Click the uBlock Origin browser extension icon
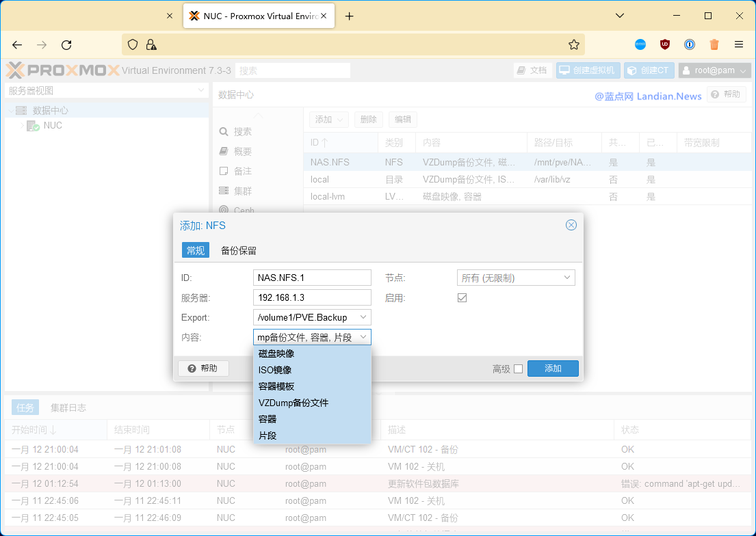756x536 pixels. [x=664, y=44]
